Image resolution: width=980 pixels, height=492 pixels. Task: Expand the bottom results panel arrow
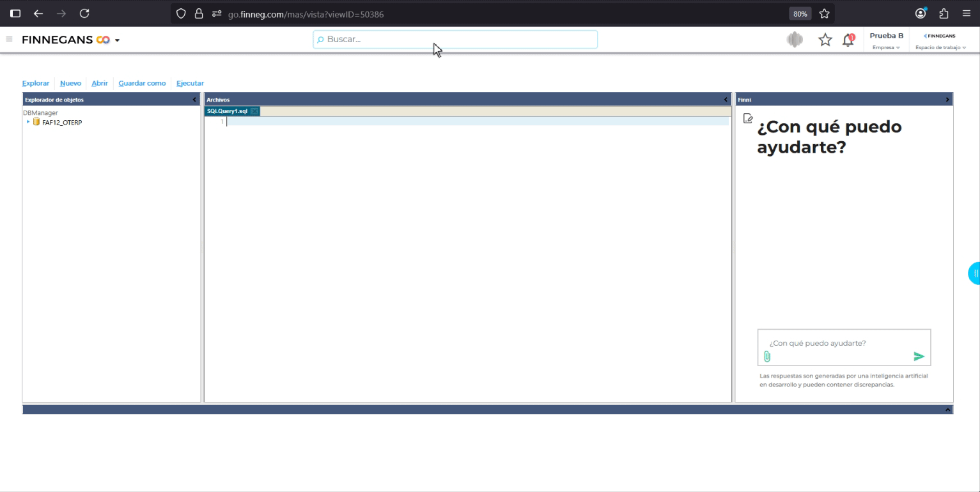tap(948, 410)
